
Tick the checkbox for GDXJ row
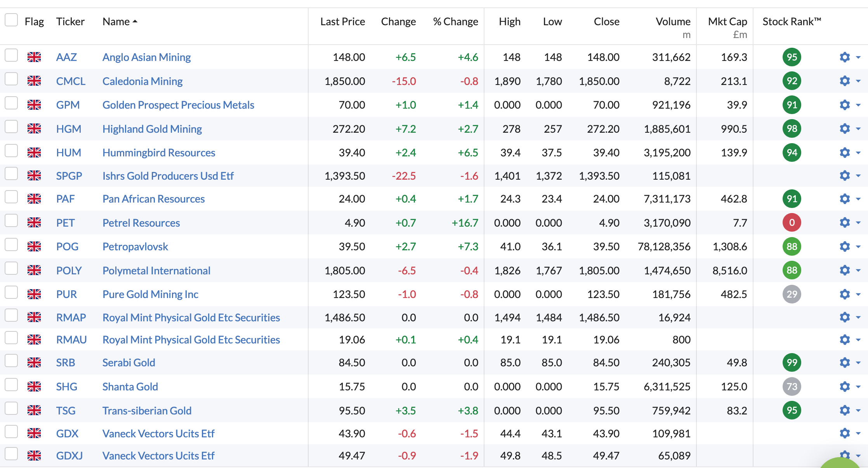point(11,454)
